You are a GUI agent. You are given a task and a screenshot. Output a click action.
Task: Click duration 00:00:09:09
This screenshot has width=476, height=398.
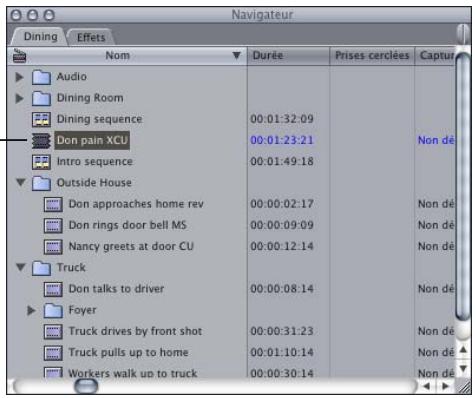(x=282, y=225)
